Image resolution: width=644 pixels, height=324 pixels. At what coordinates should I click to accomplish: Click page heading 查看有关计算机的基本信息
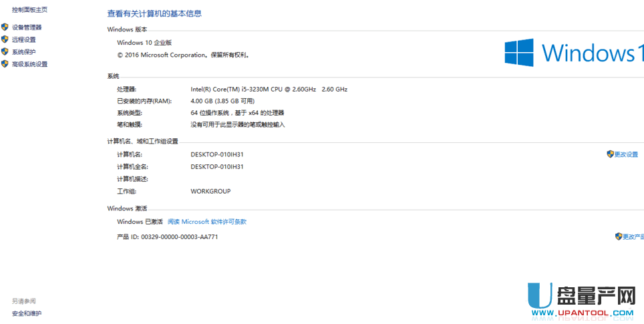(154, 13)
